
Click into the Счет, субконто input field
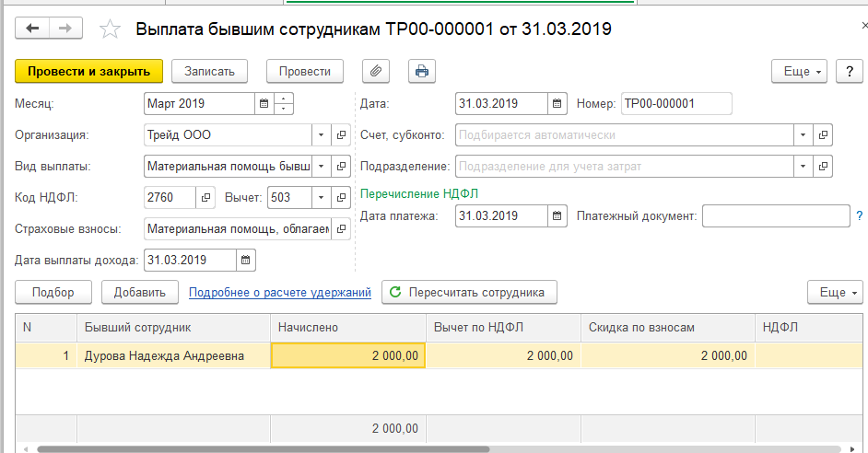[625, 135]
